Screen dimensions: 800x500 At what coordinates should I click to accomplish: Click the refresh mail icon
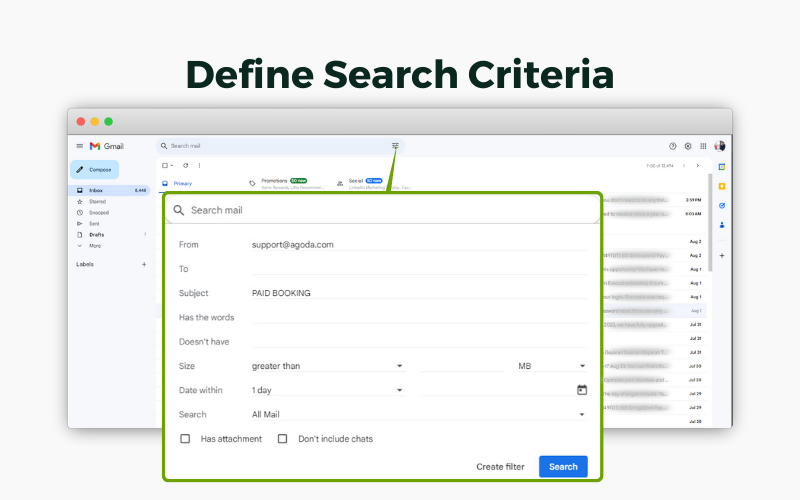click(186, 165)
